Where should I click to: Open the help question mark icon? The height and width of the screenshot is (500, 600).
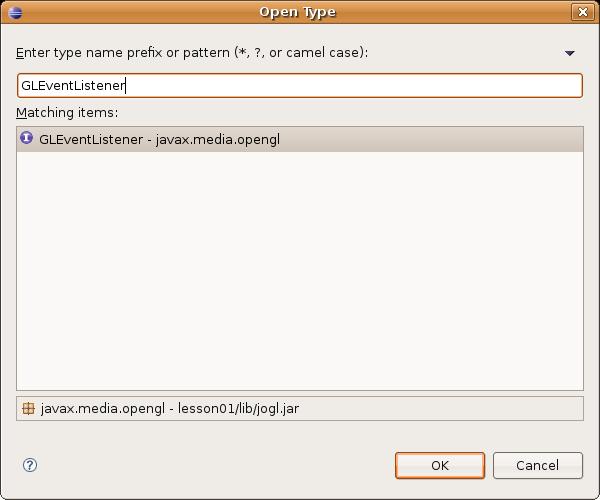(x=30, y=465)
